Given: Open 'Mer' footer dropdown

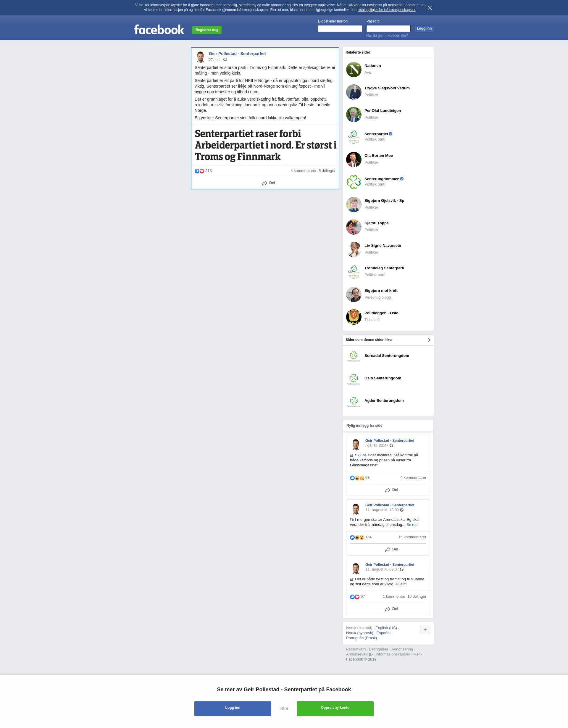Looking at the screenshot, I should coord(418,654).
